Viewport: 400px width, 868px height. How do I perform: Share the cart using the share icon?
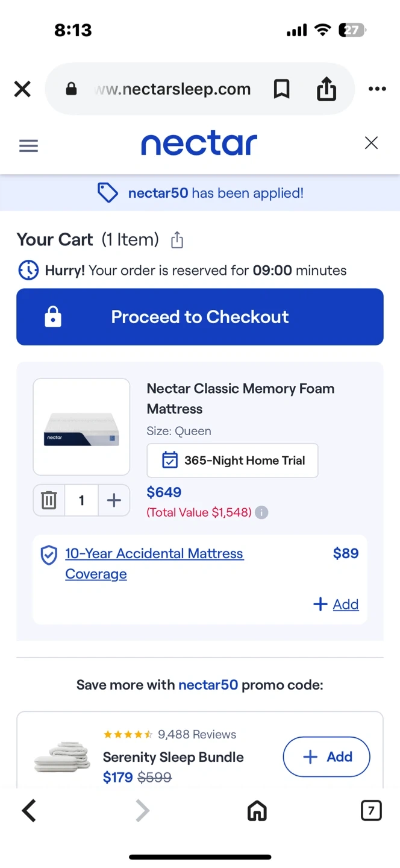(177, 241)
